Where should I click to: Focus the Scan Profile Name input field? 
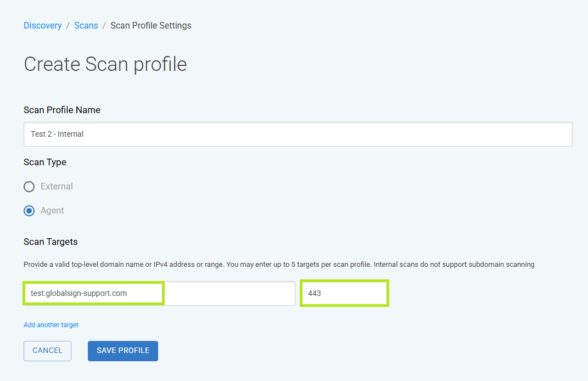[298, 135]
